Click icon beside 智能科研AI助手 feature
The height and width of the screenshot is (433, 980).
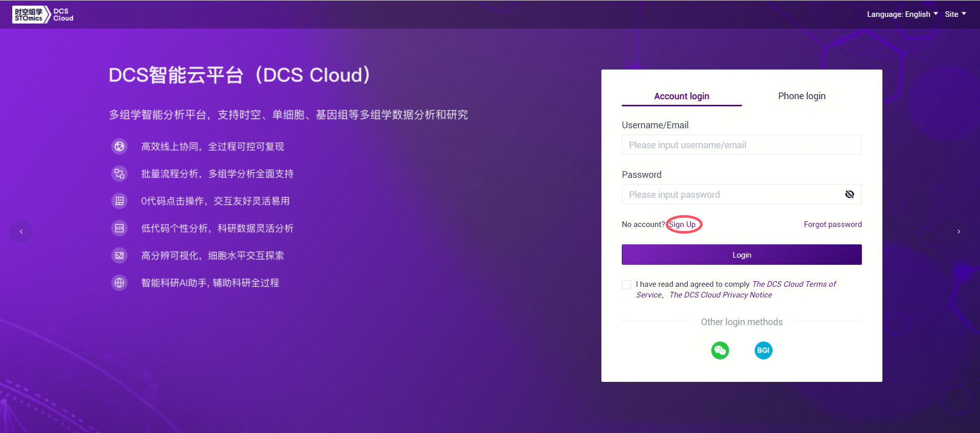(120, 283)
